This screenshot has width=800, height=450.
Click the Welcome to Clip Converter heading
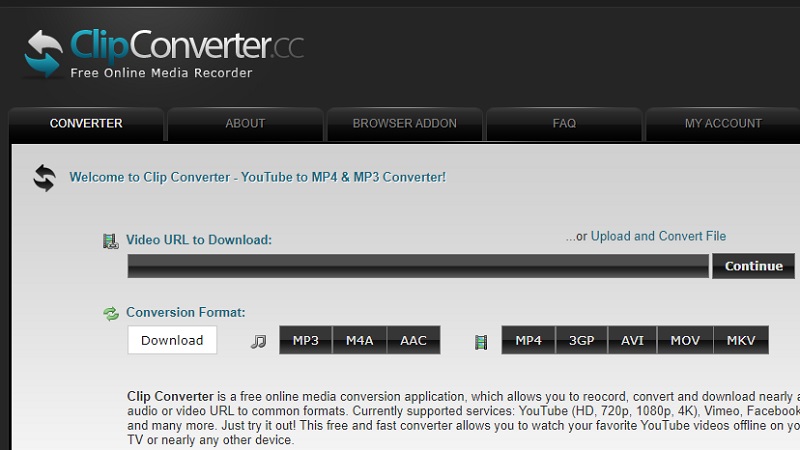(x=258, y=177)
